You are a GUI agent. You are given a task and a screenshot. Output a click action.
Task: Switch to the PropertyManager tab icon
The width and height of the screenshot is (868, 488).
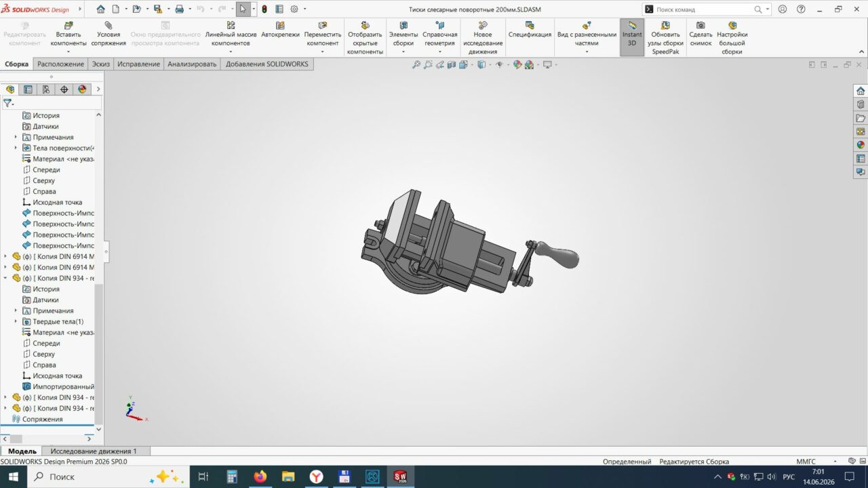coord(28,89)
